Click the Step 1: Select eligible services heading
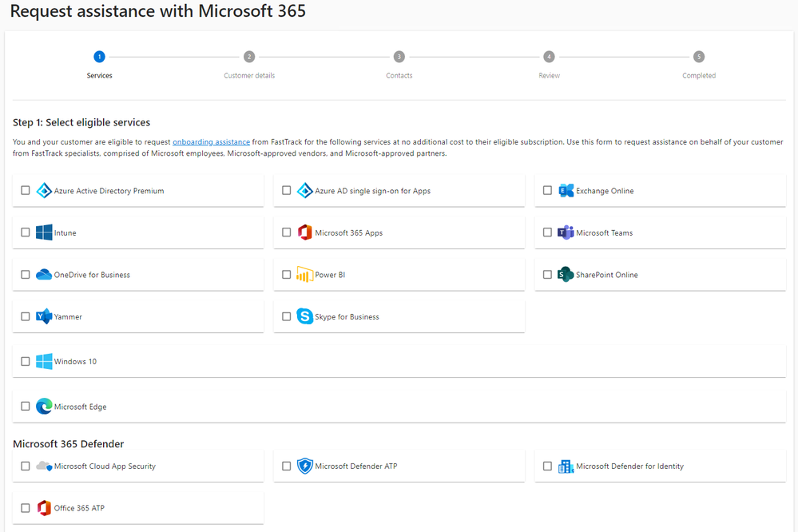 point(81,122)
